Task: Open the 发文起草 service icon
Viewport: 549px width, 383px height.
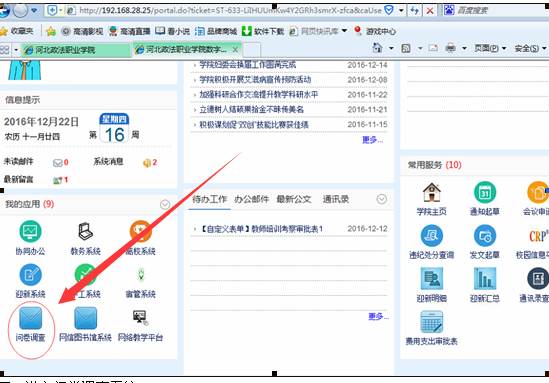Action: click(485, 236)
